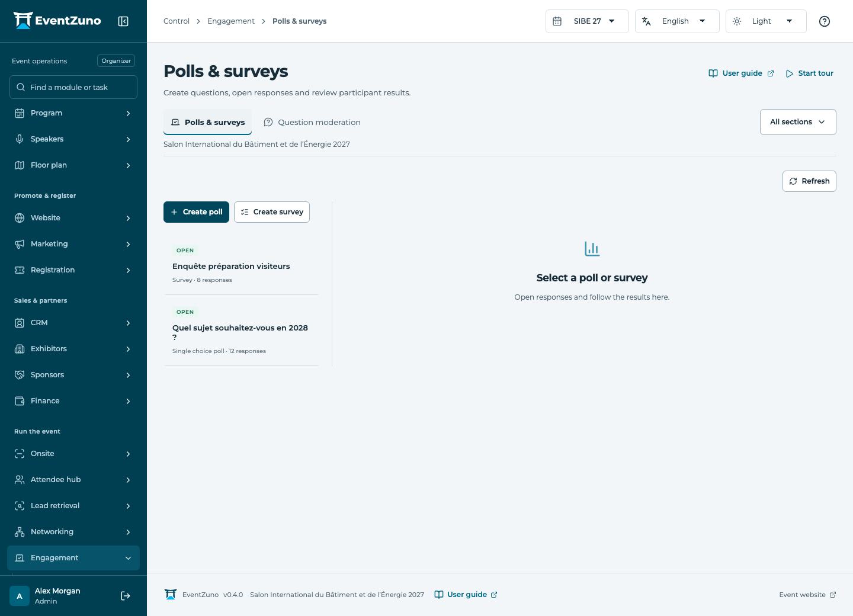Click the Start tour link

tap(809, 73)
